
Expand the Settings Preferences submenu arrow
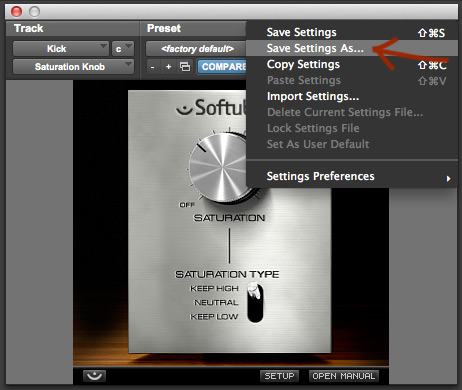tap(448, 179)
